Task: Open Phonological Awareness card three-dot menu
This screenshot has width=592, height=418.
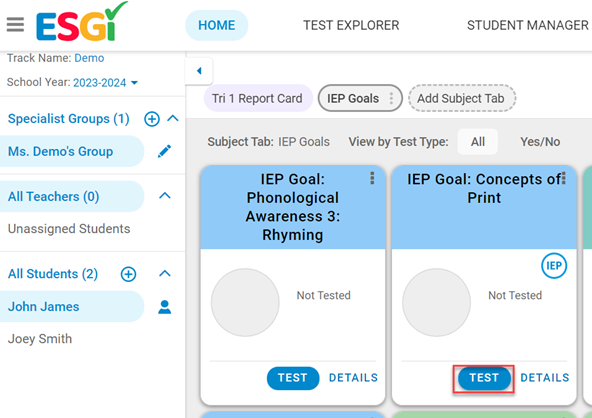Action: click(372, 178)
